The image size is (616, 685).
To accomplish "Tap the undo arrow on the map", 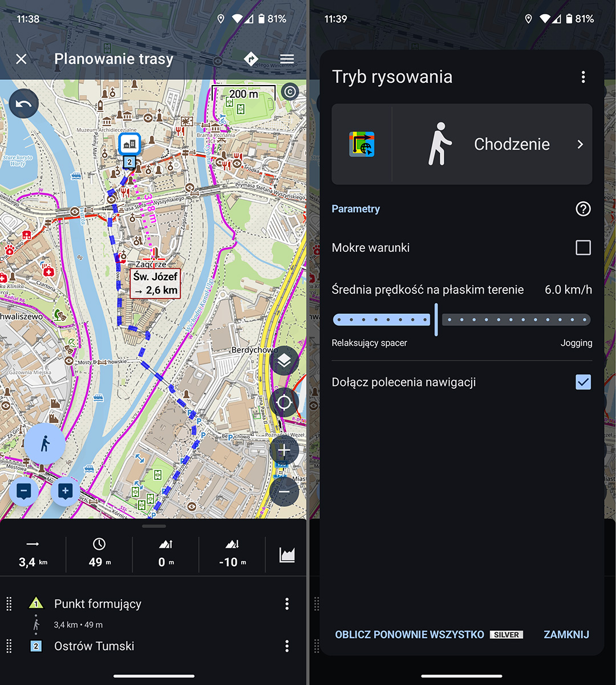I will tap(23, 103).
